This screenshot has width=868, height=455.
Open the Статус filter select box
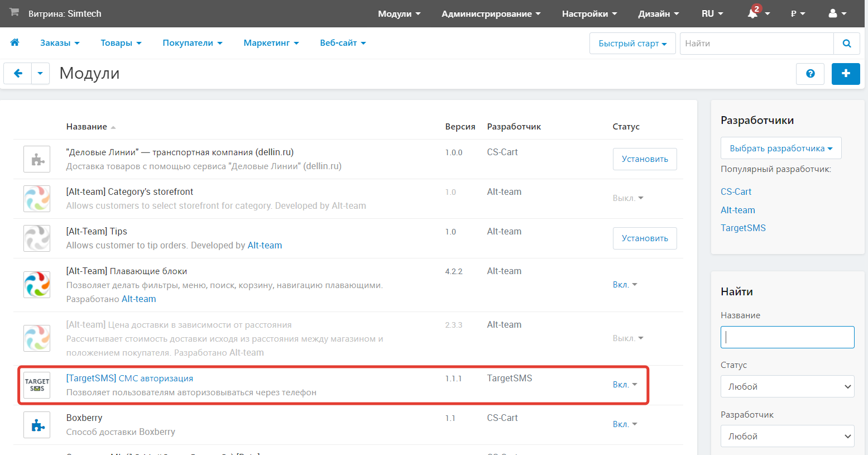[787, 386]
